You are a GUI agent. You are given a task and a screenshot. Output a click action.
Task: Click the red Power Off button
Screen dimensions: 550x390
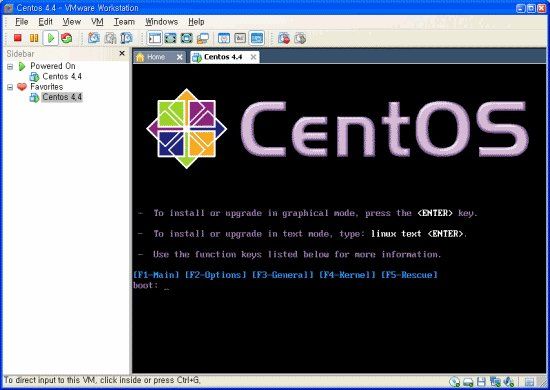click(18, 38)
